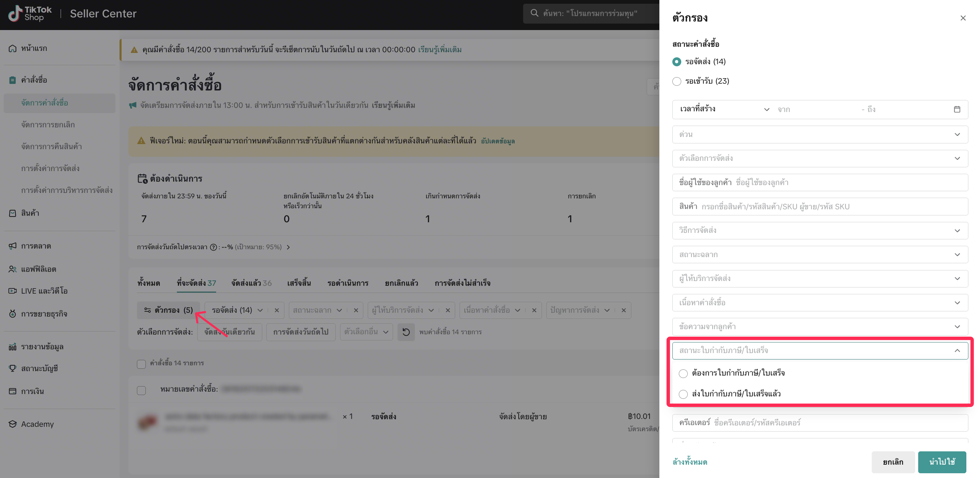The height and width of the screenshot is (478, 980).
Task: Open the calendar date picker icon
Action: [x=957, y=110]
